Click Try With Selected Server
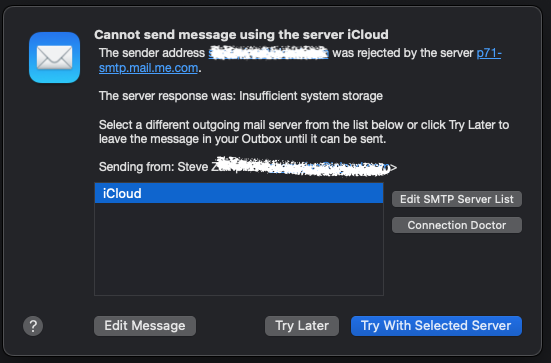This screenshot has width=551, height=363. [436, 326]
